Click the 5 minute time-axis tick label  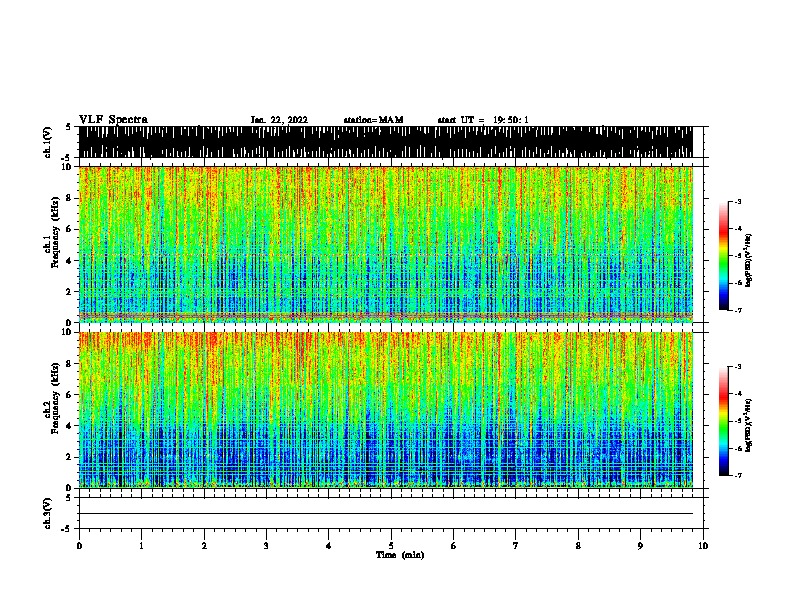click(x=391, y=546)
